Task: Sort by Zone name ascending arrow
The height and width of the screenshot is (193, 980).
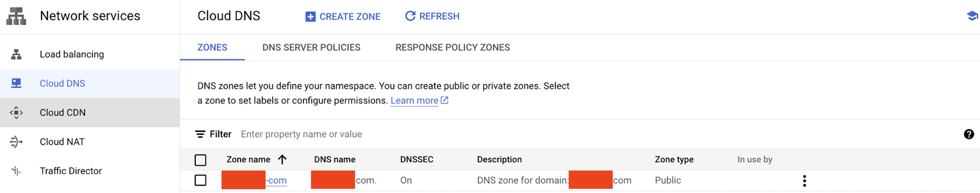Action: pos(282,159)
